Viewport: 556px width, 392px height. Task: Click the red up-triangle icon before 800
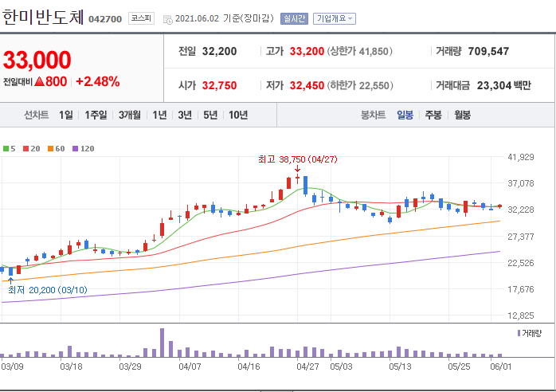click(40, 81)
